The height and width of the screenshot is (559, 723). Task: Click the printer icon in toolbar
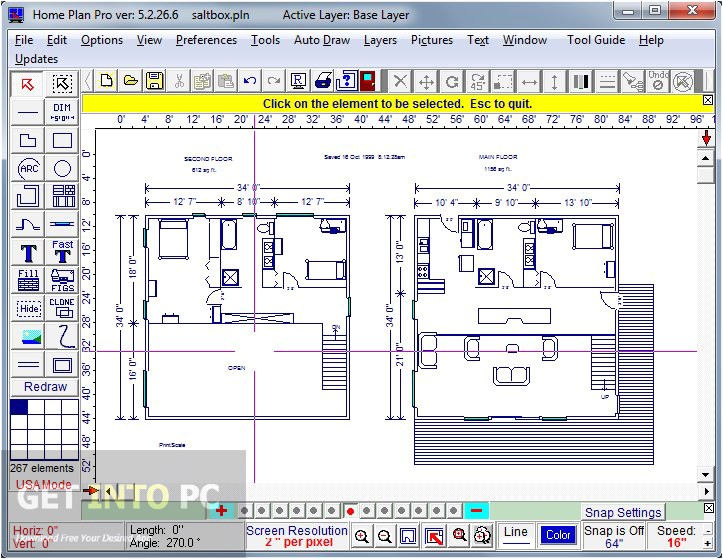pyautogui.click(x=324, y=81)
